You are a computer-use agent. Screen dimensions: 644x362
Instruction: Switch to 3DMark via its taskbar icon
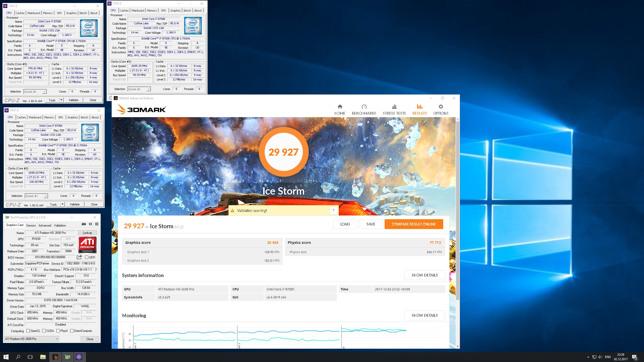55,357
